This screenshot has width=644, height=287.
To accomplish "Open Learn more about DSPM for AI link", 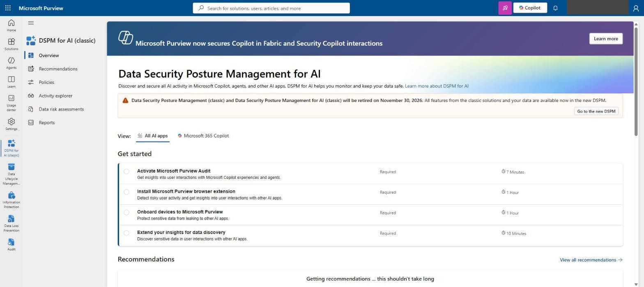I will coord(437,86).
